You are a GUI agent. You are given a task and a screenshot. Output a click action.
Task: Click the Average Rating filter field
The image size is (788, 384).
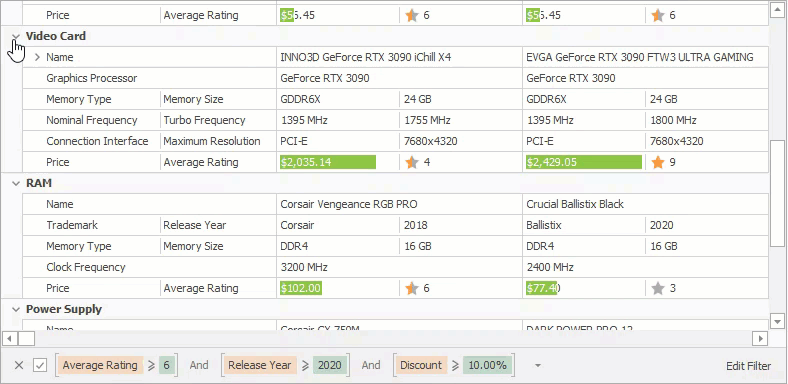pos(100,365)
